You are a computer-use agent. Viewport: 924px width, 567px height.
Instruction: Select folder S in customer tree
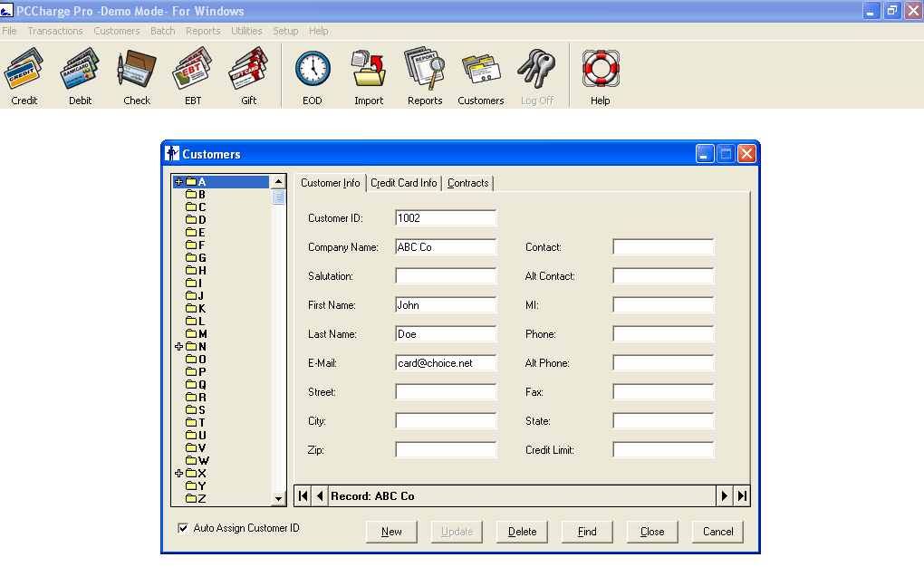[196, 409]
